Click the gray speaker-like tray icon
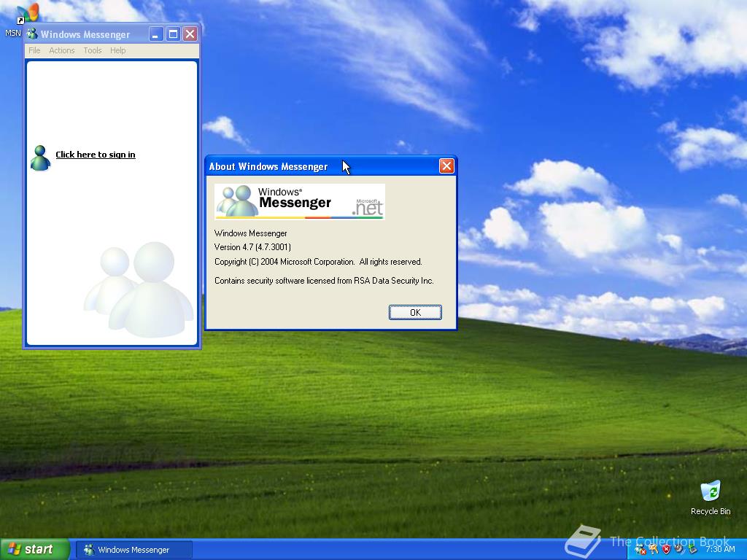The width and height of the screenshot is (747, 560). (x=679, y=550)
